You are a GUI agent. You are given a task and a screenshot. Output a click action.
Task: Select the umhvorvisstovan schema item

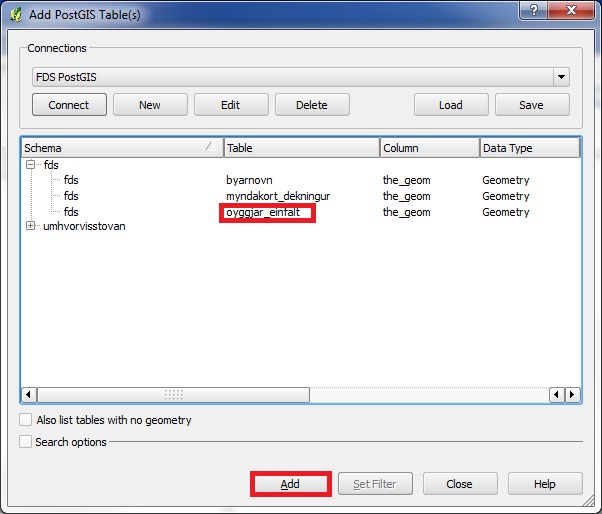tap(84, 226)
